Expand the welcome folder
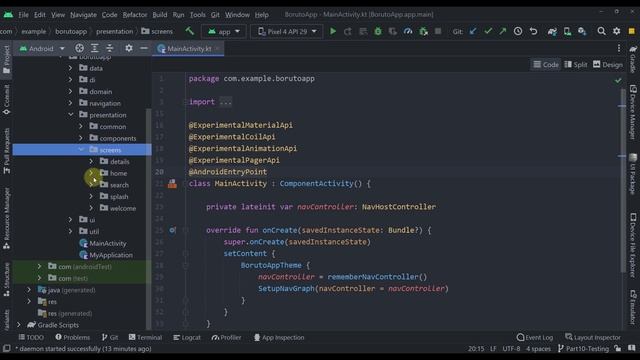Viewport: 640px width, 360px height. click(x=91, y=208)
